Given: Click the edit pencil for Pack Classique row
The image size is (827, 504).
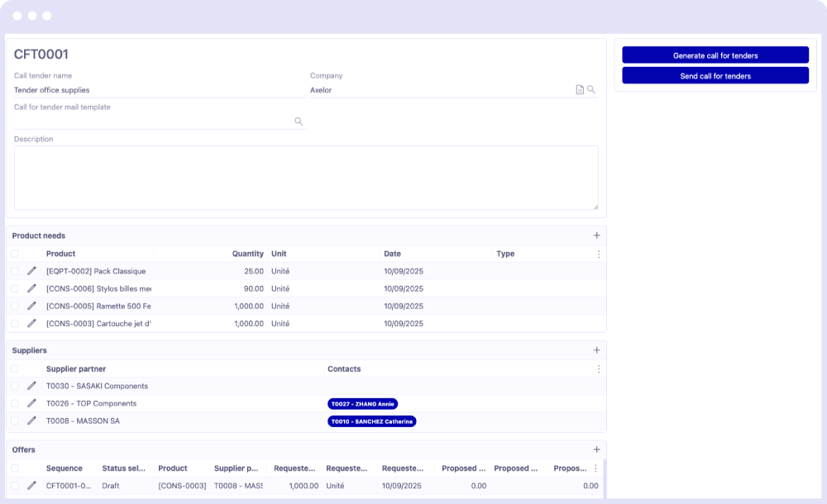Looking at the screenshot, I should click(x=31, y=271).
